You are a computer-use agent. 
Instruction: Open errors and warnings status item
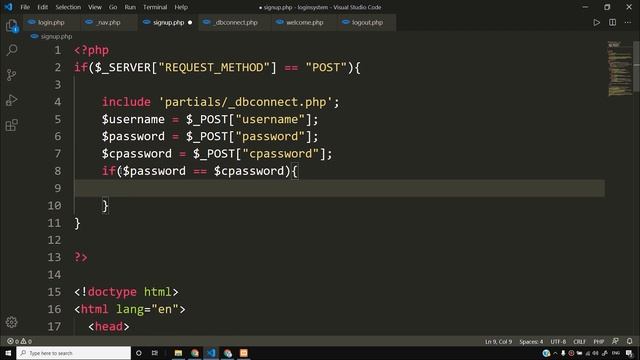coord(19,341)
